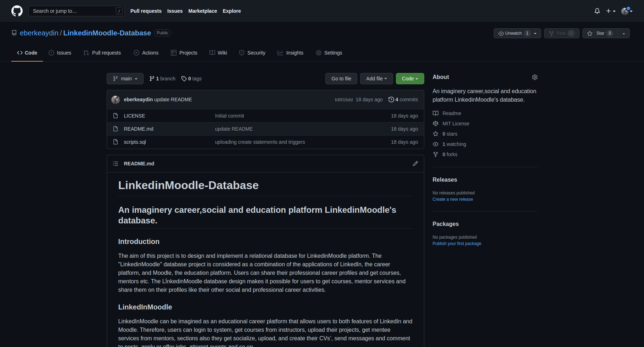Expand the Star lists dropdown arrow
644x347 pixels.
coord(624,33)
